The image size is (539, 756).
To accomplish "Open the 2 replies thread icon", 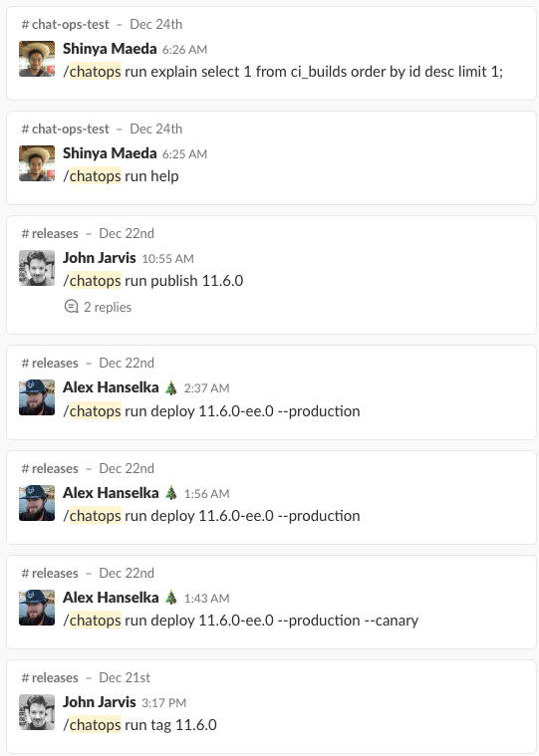I will point(72,307).
